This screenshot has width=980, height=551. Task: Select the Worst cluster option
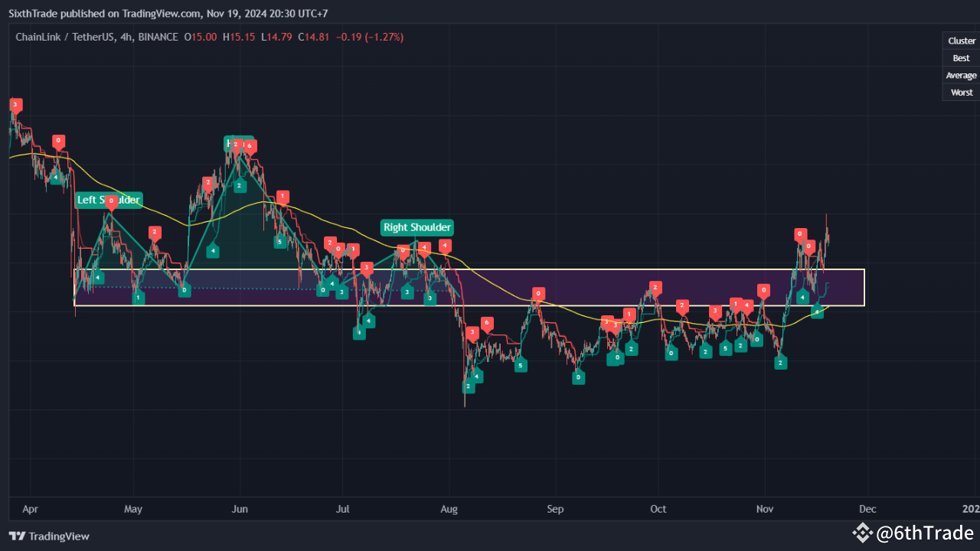(x=961, y=92)
